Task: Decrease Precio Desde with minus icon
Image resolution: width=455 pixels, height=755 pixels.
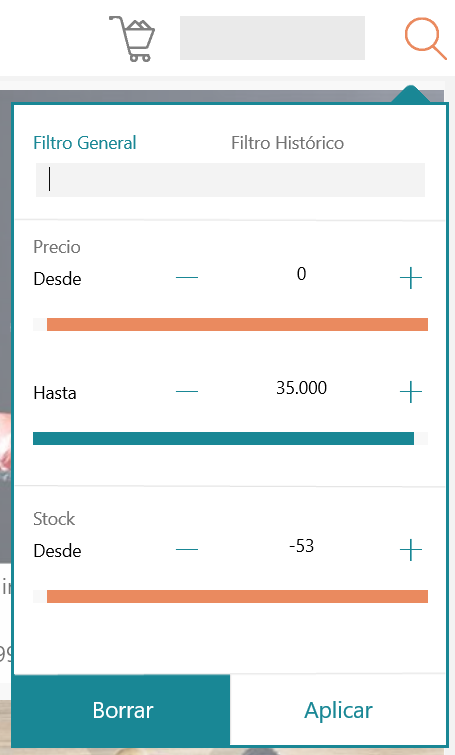Action: point(187,278)
